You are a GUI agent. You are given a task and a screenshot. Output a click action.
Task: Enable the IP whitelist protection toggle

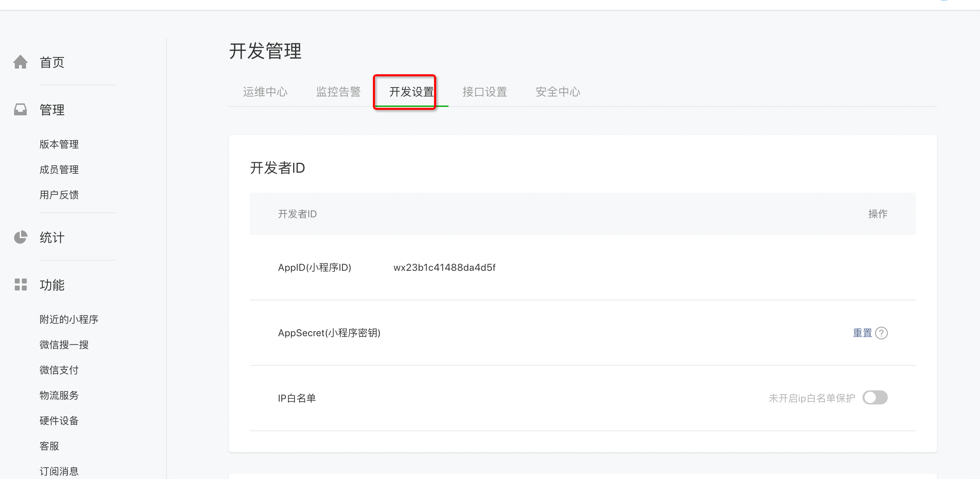[875, 398]
